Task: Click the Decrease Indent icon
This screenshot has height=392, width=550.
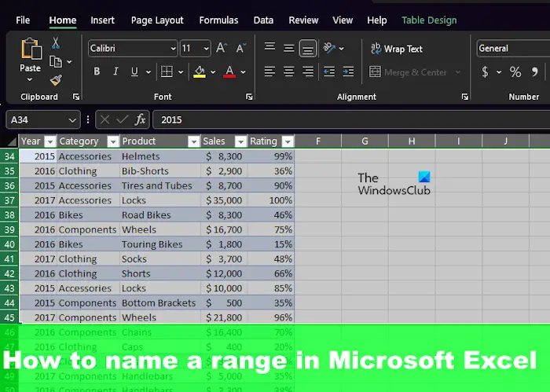Action: pyautogui.click(x=329, y=71)
